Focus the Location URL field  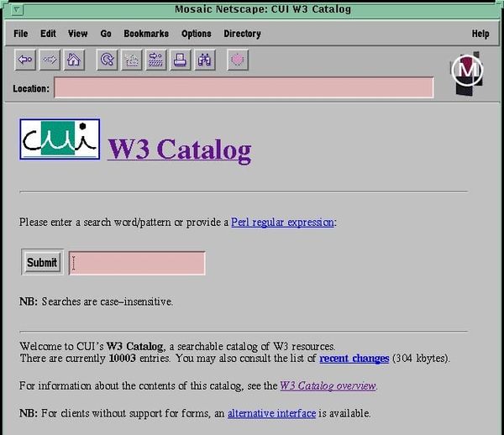tap(244, 87)
